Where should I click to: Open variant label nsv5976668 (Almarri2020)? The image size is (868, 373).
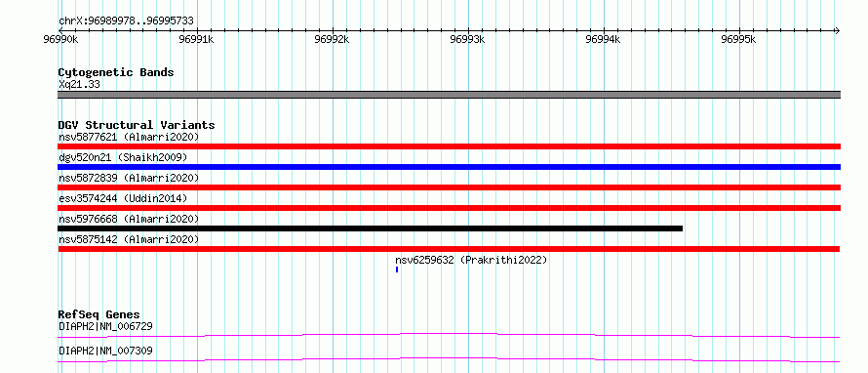click(129, 219)
